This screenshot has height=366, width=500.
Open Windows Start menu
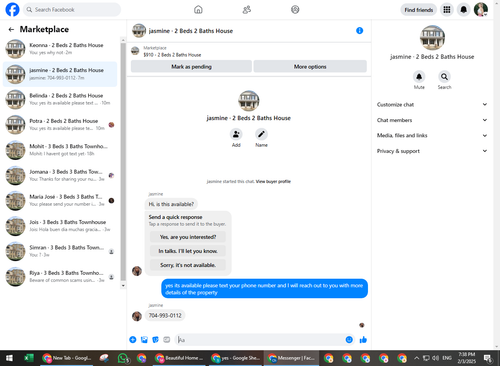(x=9, y=358)
